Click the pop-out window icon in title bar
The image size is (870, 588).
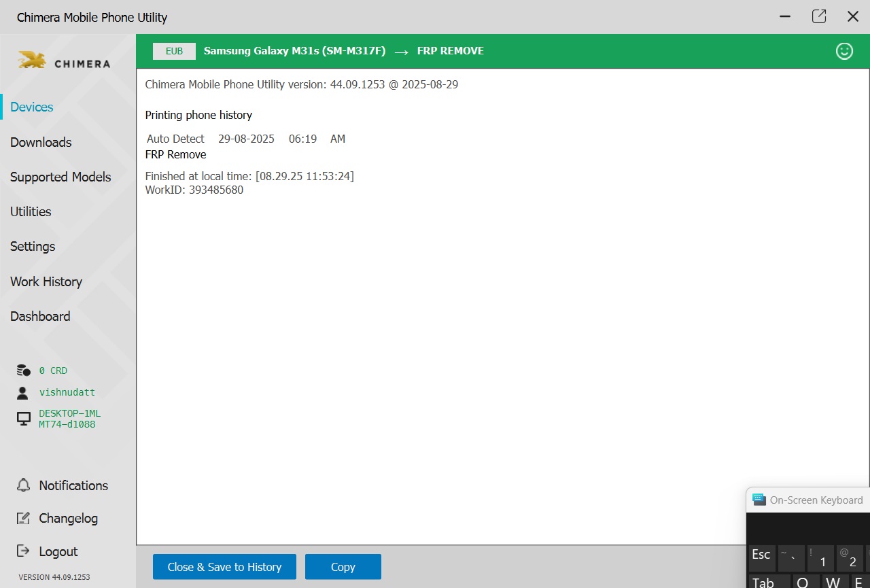coord(819,16)
